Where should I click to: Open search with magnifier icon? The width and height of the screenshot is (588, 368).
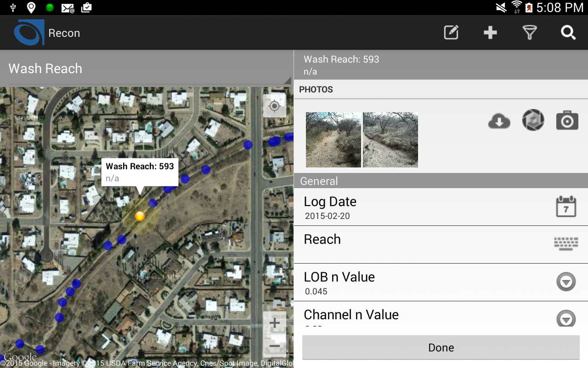click(568, 33)
